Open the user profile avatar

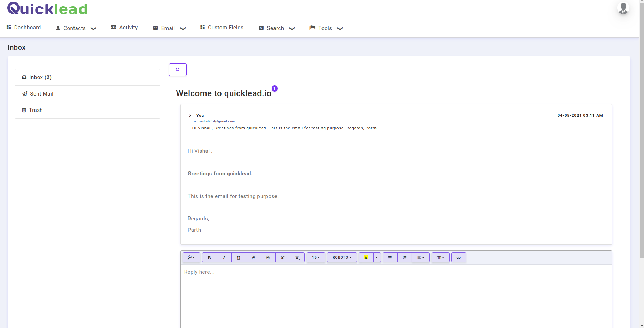pos(623,8)
